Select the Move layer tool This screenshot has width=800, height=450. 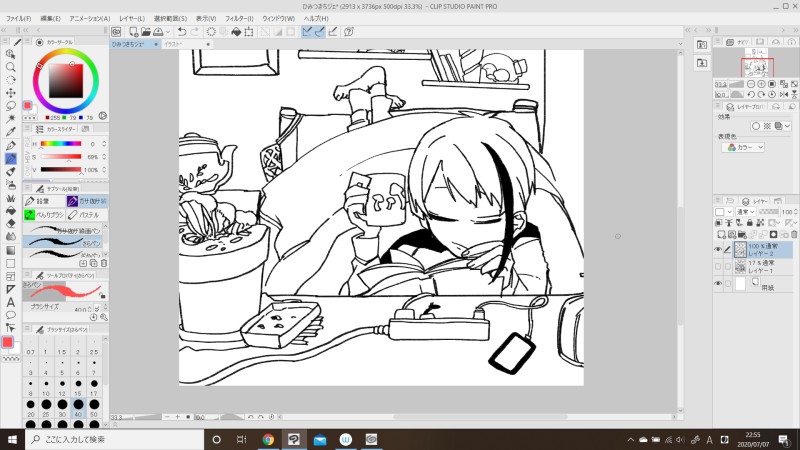[11, 92]
